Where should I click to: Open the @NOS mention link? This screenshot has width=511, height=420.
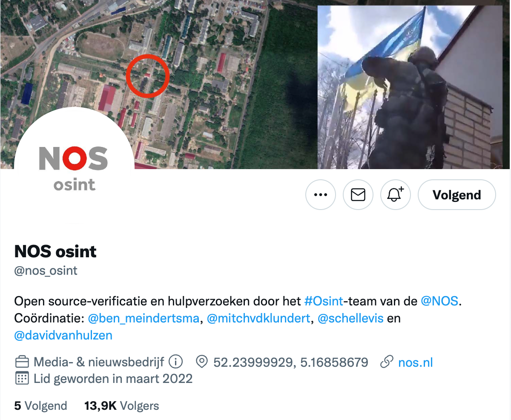coord(439,301)
